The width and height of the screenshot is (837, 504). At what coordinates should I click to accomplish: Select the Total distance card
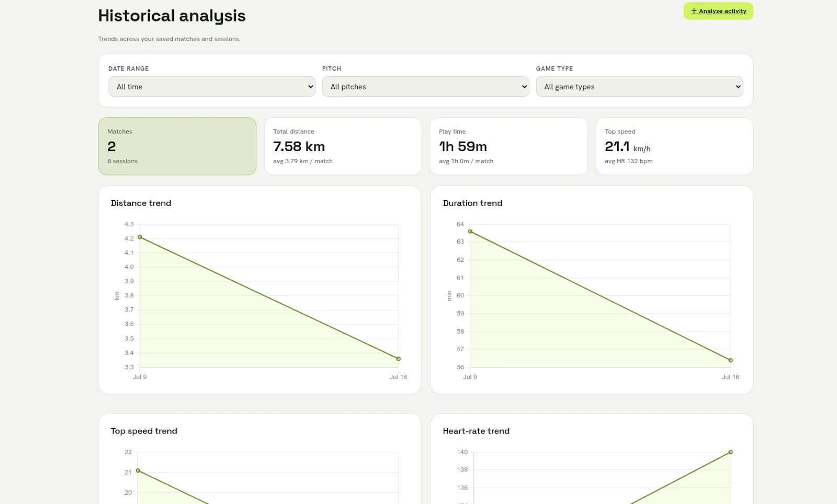pyautogui.click(x=343, y=146)
